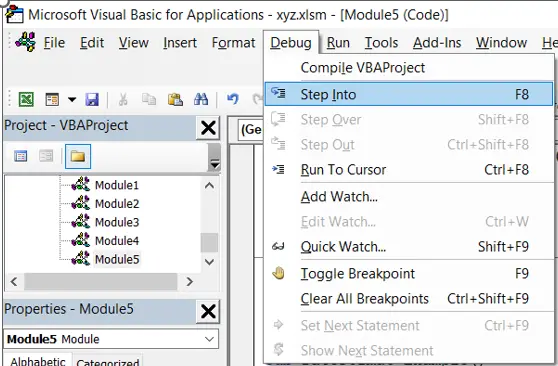This screenshot has width=558, height=366.
Task: Click the View Code icon in Project panel
Action: 20,156
